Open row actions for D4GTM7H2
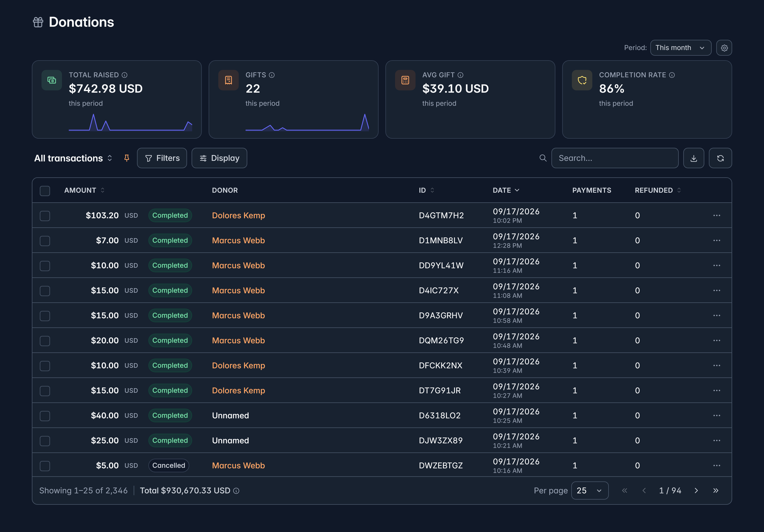 (716, 215)
